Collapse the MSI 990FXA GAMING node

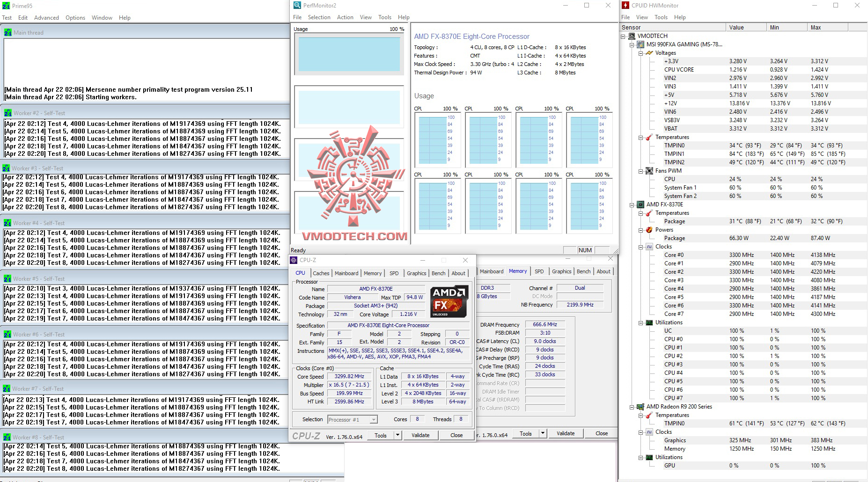(632, 44)
